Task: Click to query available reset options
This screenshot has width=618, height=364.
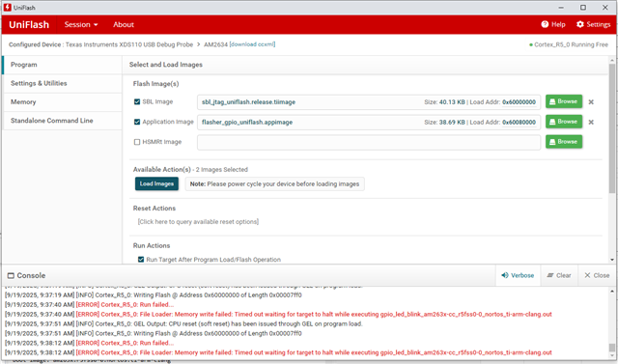Action: (198, 222)
